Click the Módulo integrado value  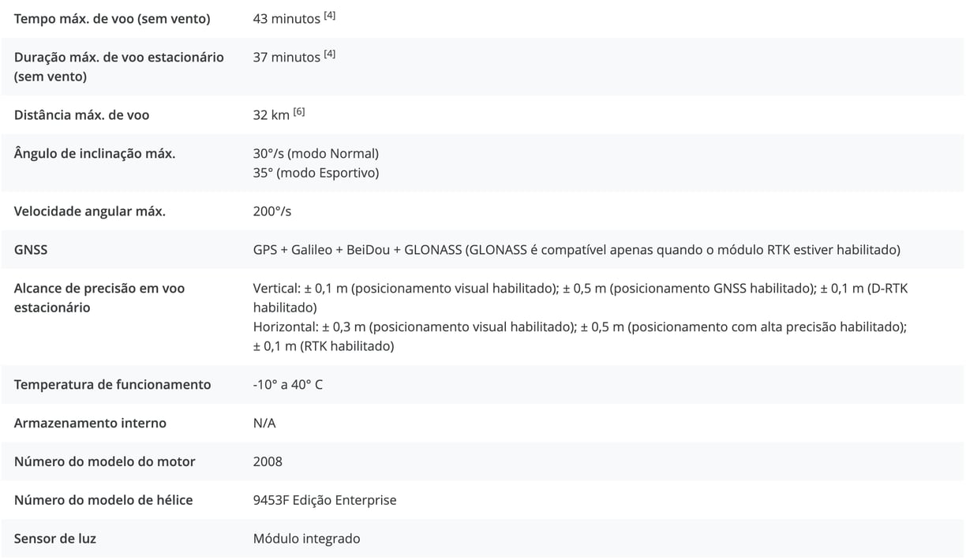coord(307,539)
